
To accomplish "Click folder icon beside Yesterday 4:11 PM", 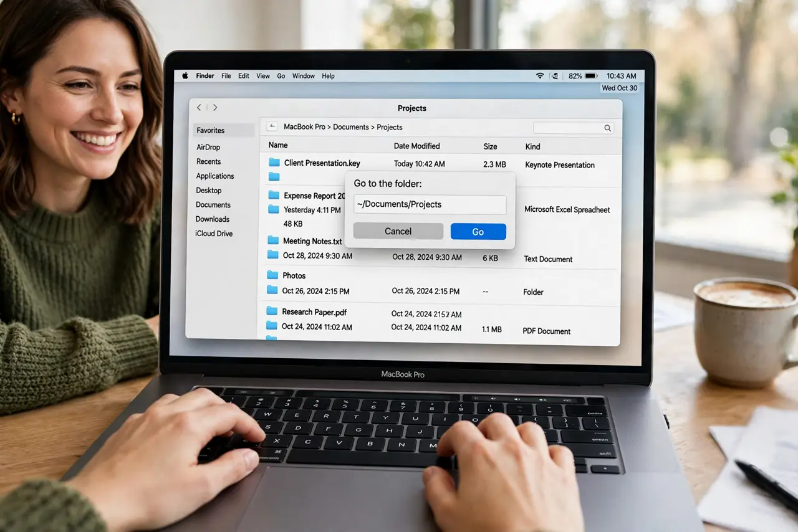I will click(x=274, y=209).
